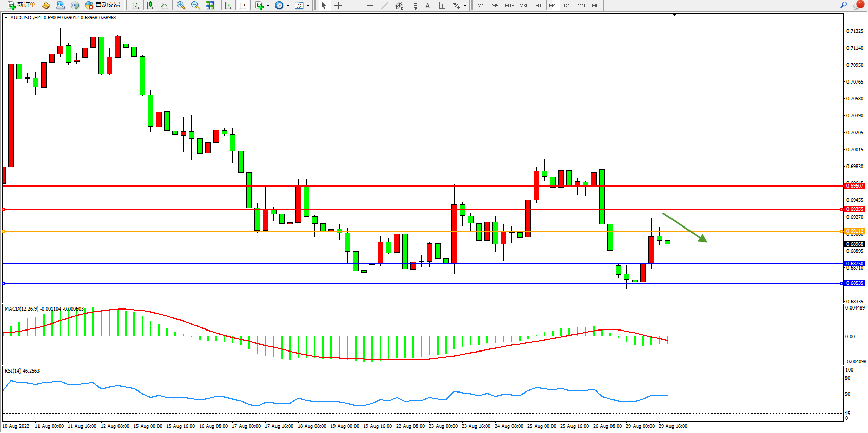Click the chart shift triangle marker

point(674,15)
